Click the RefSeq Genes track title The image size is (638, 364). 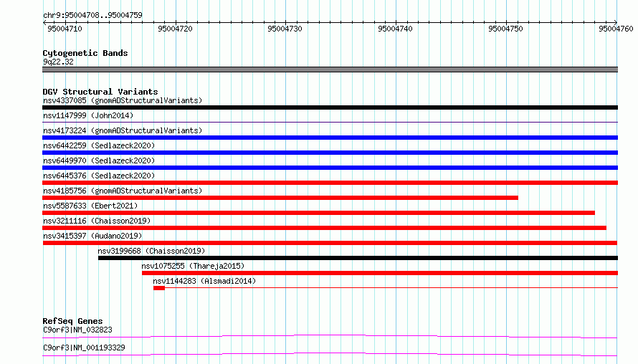pyautogui.click(x=72, y=321)
